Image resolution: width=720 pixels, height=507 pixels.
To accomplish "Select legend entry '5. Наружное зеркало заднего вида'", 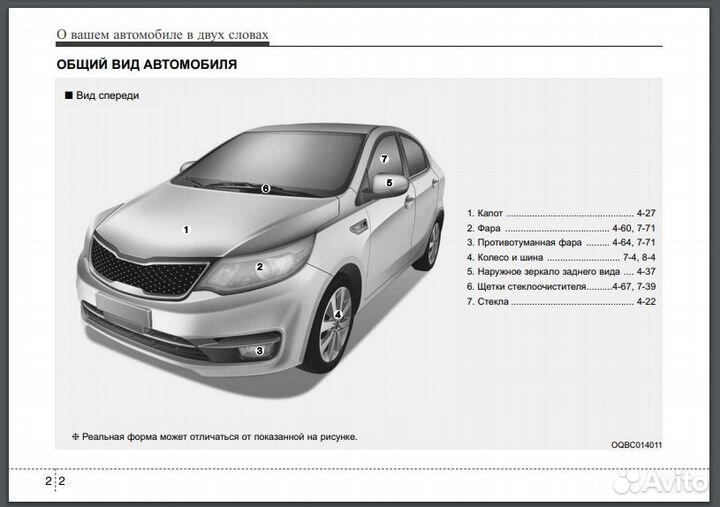I will click(x=543, y=272).
